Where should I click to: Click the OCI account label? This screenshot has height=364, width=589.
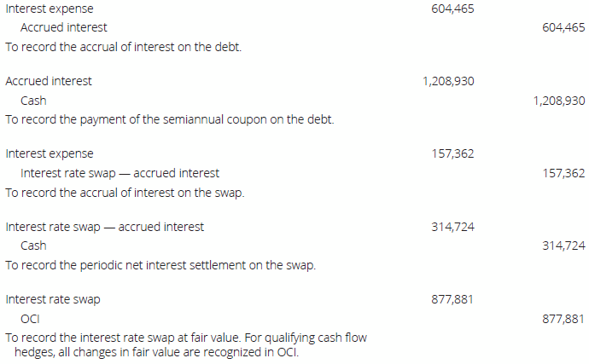30,319
